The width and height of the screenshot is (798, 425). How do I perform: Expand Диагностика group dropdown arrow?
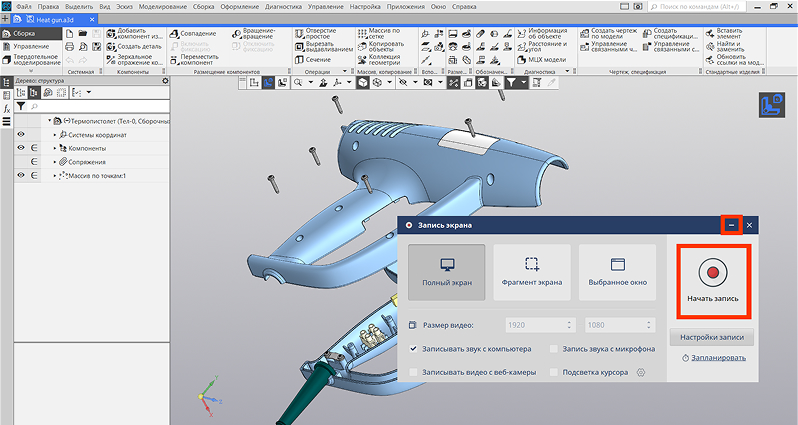coord(567,72)
